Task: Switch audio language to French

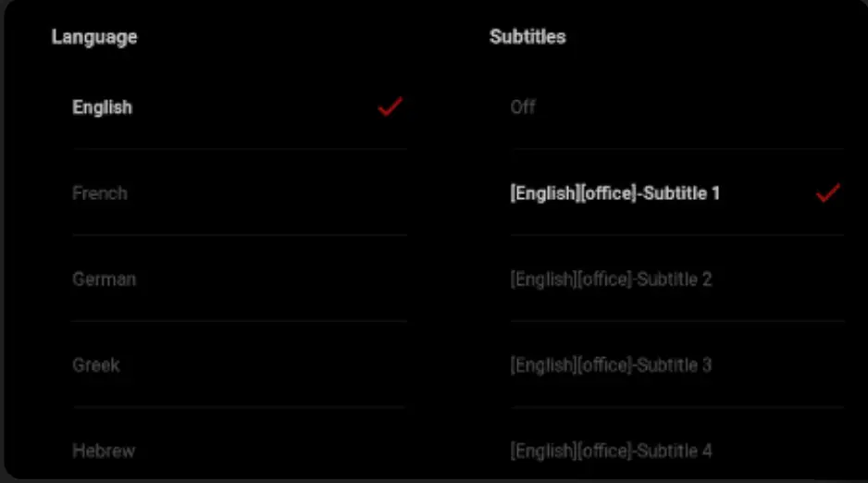Action: pyautogui.click(x=100, y=193)
